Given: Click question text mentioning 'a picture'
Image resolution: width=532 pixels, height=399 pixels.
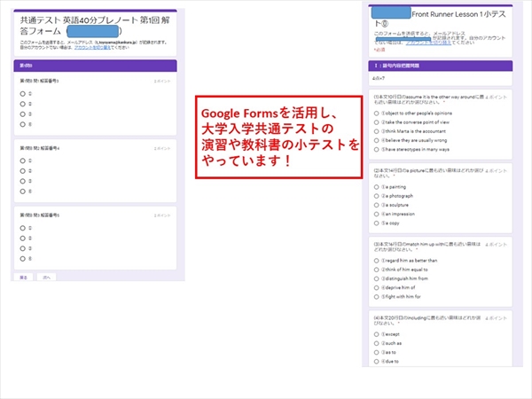Looking at the screenshot, I should pyautogui.click(x=428, y=173).
